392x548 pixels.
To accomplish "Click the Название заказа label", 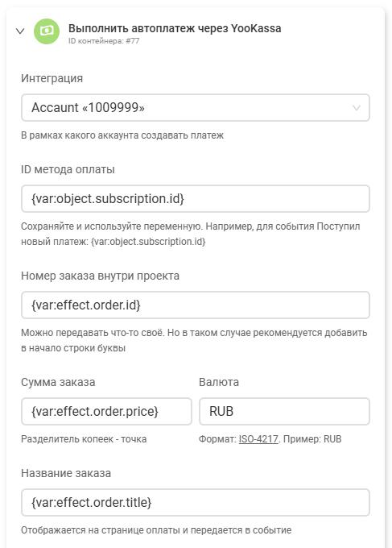I will point(66,473).
